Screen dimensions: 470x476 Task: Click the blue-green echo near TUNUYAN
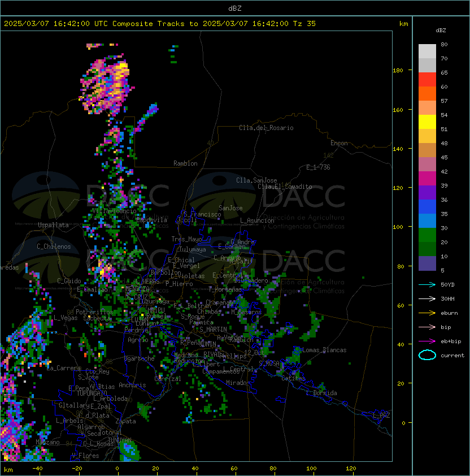click(129, 450)
